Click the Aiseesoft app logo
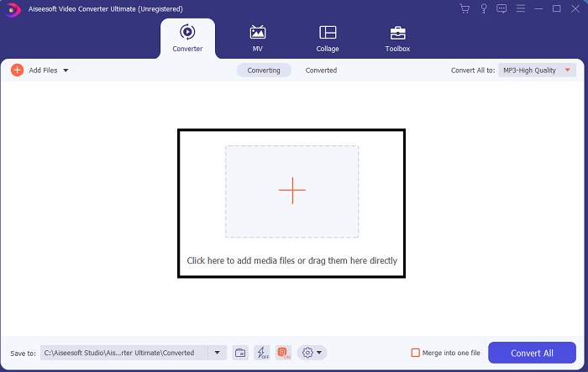 [9, 8]
